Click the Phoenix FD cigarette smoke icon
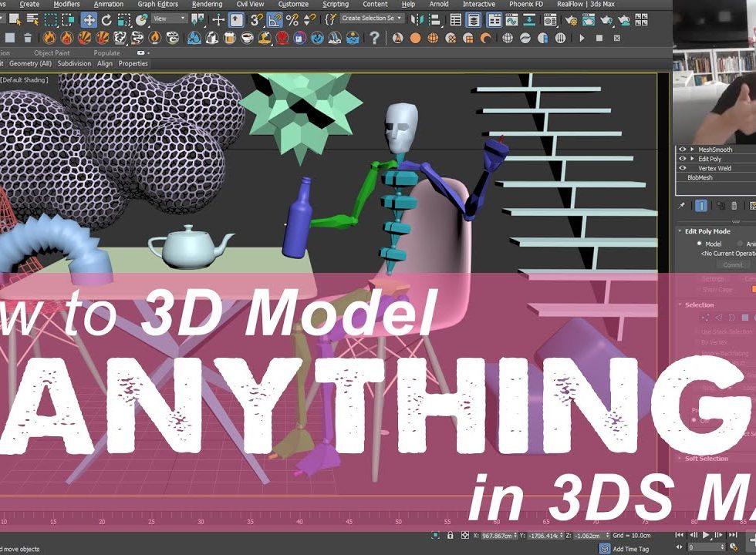Screen dimensions: 756x555 coord(137,38)
